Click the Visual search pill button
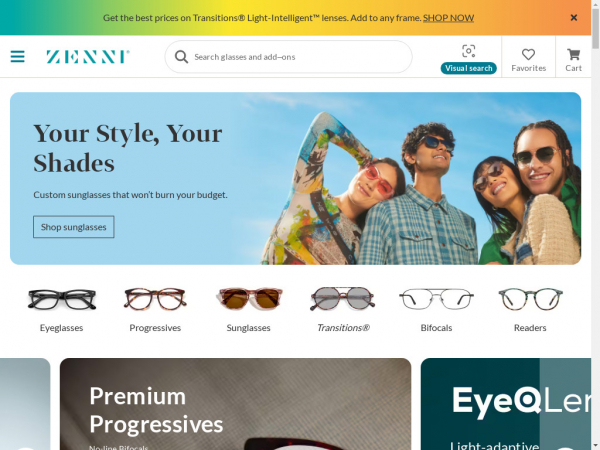 pyautogui.click(x=468, y=68)
